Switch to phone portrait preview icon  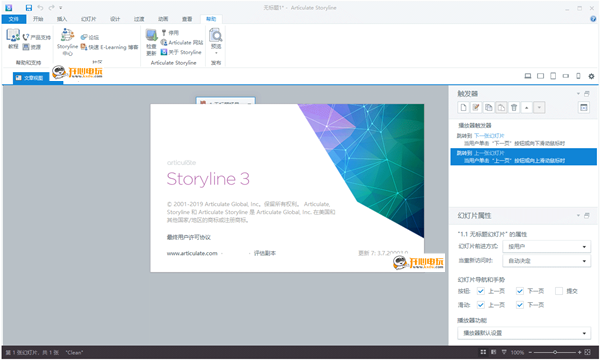pos(578,76)
